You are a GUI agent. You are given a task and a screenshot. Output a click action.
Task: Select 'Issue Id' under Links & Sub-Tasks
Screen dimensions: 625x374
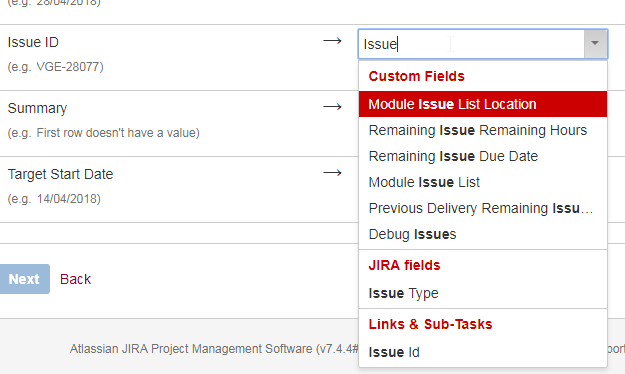pyautogui.click(x=483, y=352)
